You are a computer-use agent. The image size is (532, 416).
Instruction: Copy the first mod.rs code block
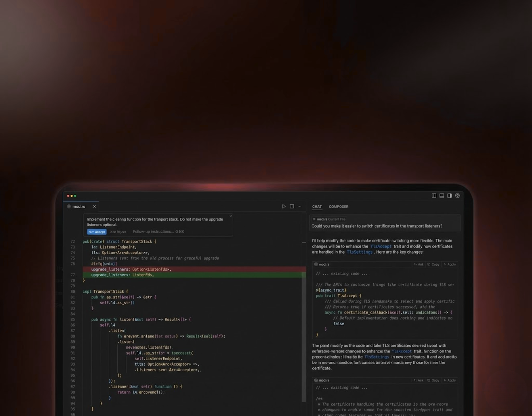(433, 264)
